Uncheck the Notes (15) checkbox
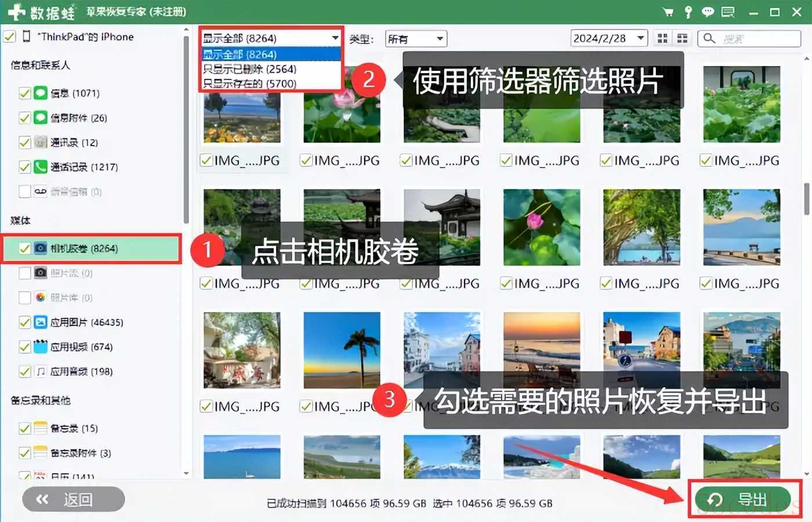This screenshot has height=522, width=812. tap(24, 429)
